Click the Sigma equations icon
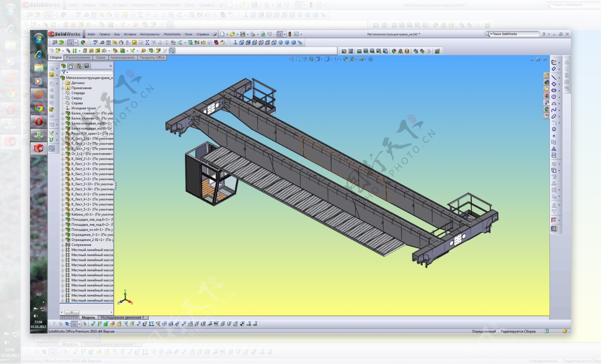The height and width of the screenshot is (364, 601). pos(147,42)
